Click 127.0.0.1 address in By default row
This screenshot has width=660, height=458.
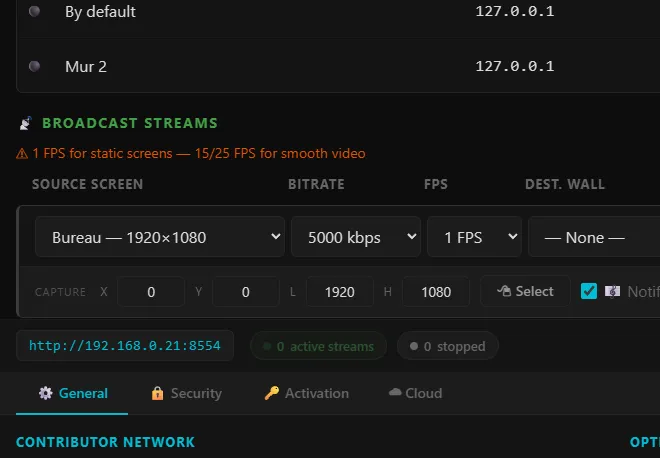coord(514,11)
